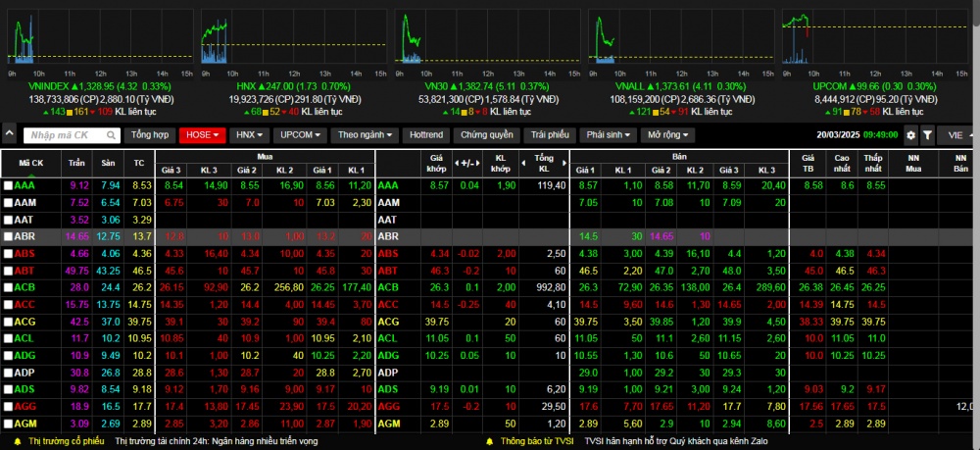
Task: Switch to the Tổng hợp tab
Action: 150,135
